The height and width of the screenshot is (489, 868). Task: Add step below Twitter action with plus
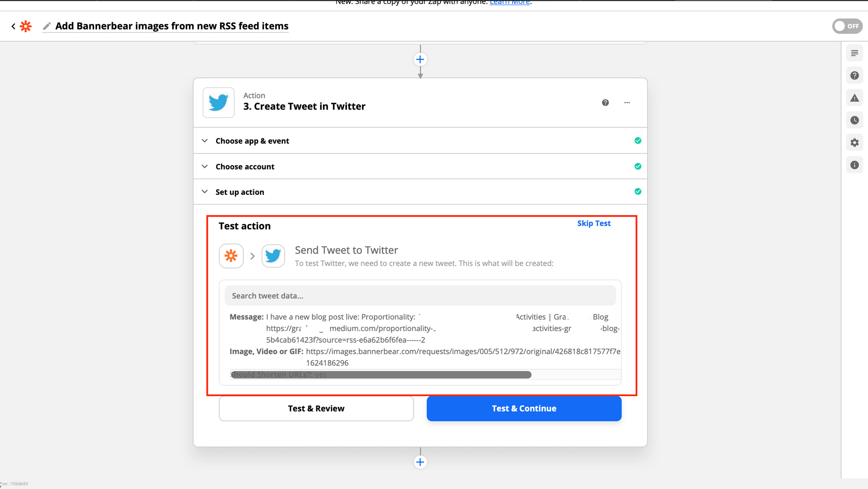(x=420, y=462)
